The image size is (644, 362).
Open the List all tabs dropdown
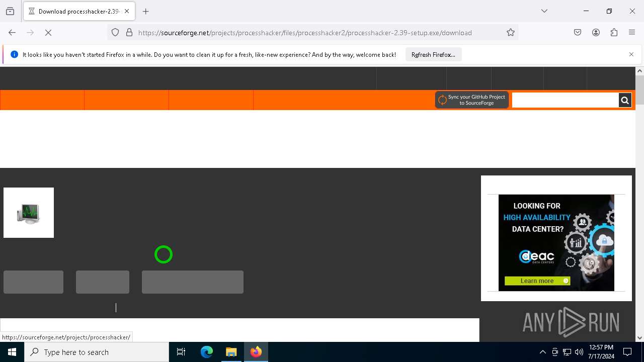point(544,11)
